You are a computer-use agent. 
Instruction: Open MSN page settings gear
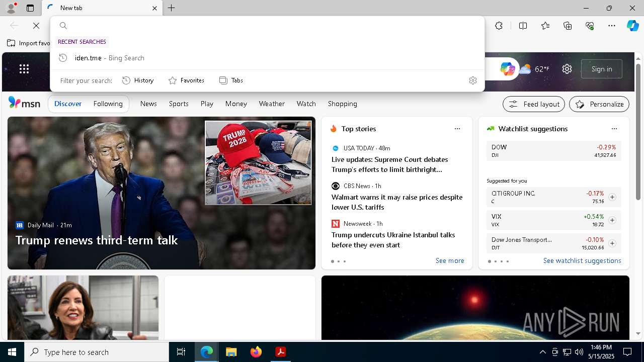pyautogui.click(x=567, y=69)
